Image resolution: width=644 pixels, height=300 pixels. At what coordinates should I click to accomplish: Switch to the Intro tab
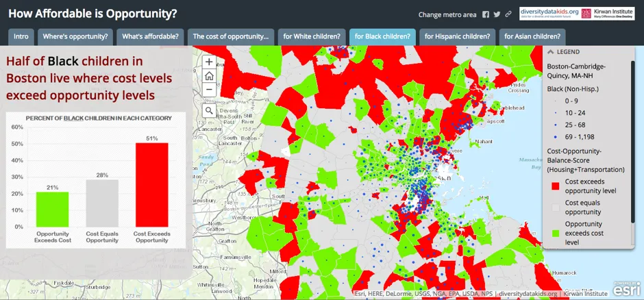point(21,36)
